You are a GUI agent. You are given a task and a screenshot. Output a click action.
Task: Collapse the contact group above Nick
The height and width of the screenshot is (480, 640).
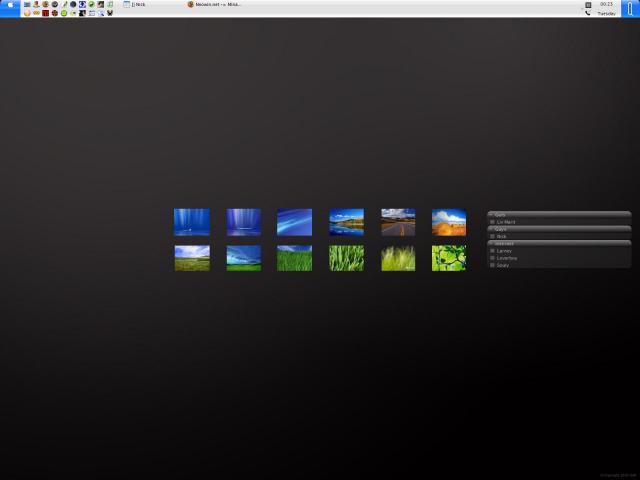(559, 229)
